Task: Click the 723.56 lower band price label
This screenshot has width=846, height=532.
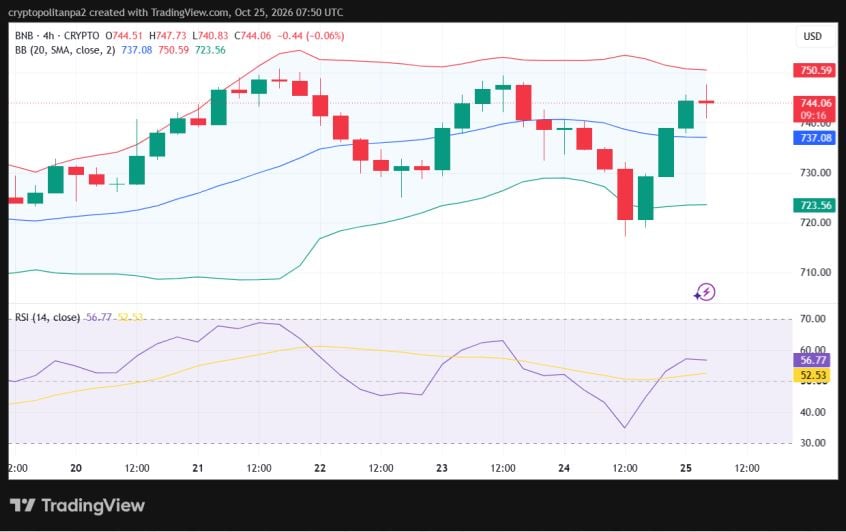Action: (815, 205)
